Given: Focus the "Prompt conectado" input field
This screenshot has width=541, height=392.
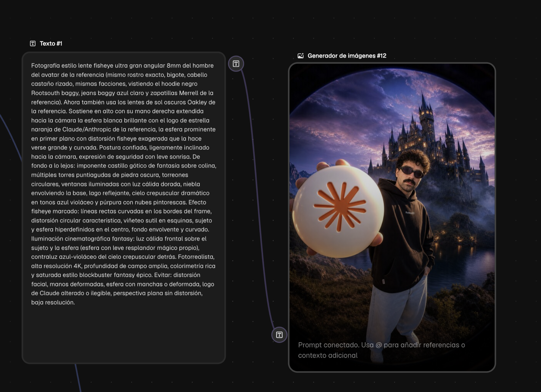Looking at the screenshot, I should coord(382,350).
